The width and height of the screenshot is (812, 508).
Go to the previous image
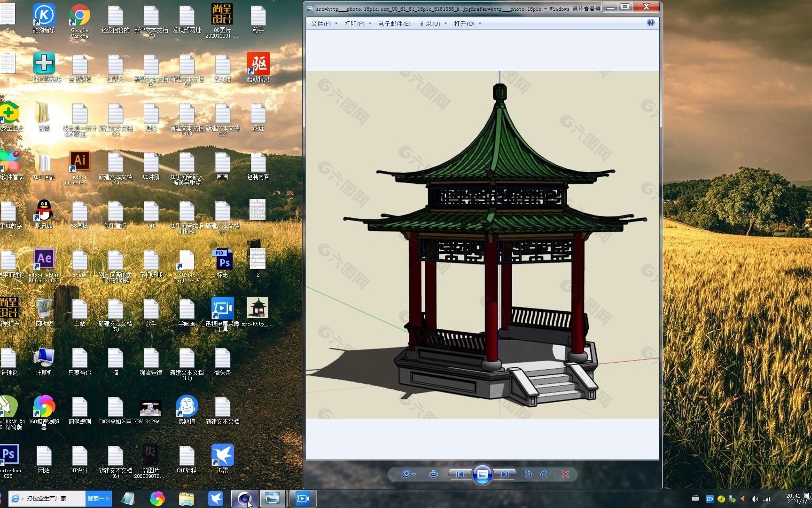point(460,474)
